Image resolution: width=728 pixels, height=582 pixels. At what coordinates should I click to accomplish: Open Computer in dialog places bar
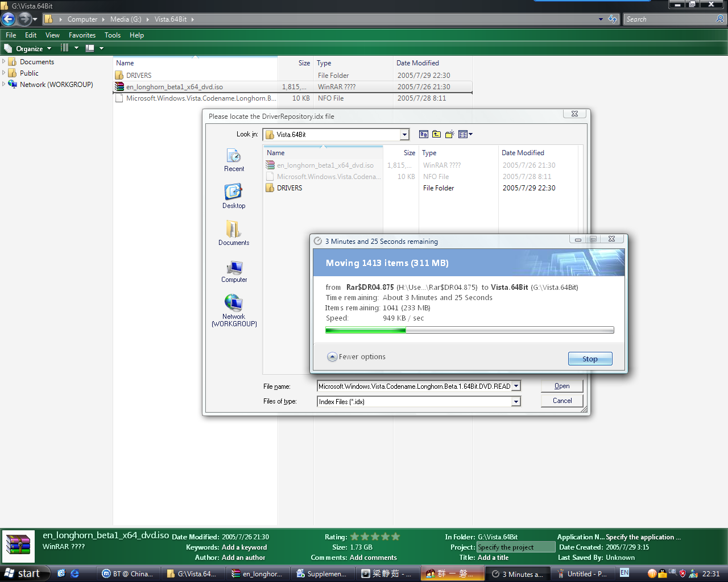click(234, 271)
